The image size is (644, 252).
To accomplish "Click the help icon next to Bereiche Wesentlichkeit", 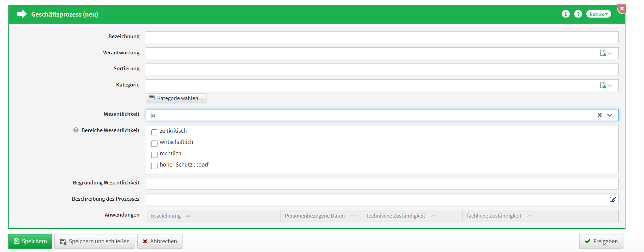I will (76, 130).
